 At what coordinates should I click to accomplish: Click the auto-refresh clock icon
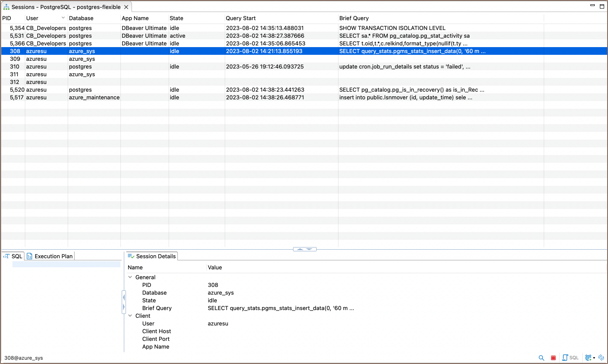[588, 358]
